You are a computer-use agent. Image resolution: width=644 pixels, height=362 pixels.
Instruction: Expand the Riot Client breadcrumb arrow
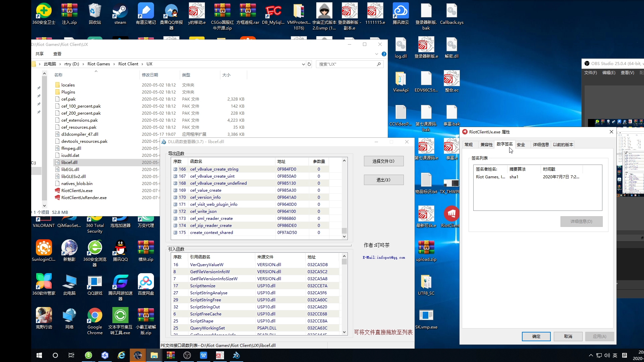142,64
